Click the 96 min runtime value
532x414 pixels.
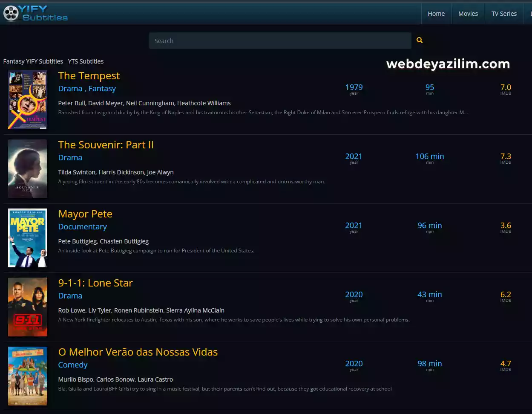[x=430, y=226]
